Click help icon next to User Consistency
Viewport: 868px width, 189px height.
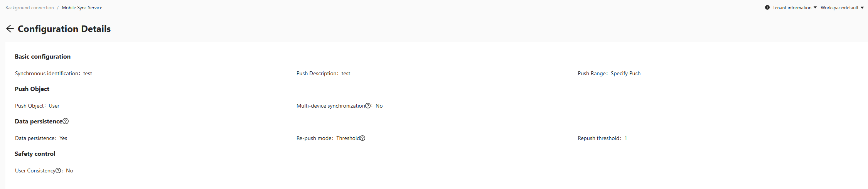click(58, 170)
